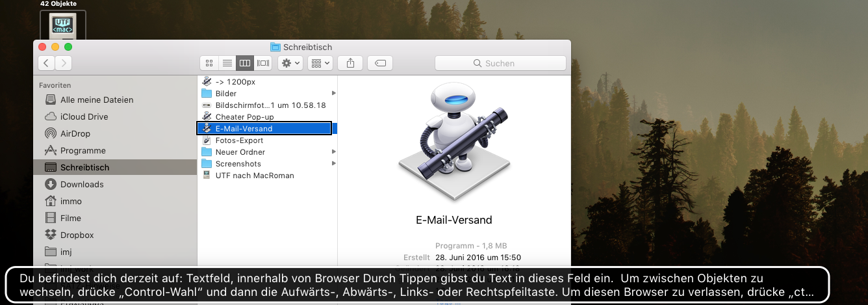Select UTF nach MacRoman file
The width and height of the screenshot is (868, 305).
(267, 175)
